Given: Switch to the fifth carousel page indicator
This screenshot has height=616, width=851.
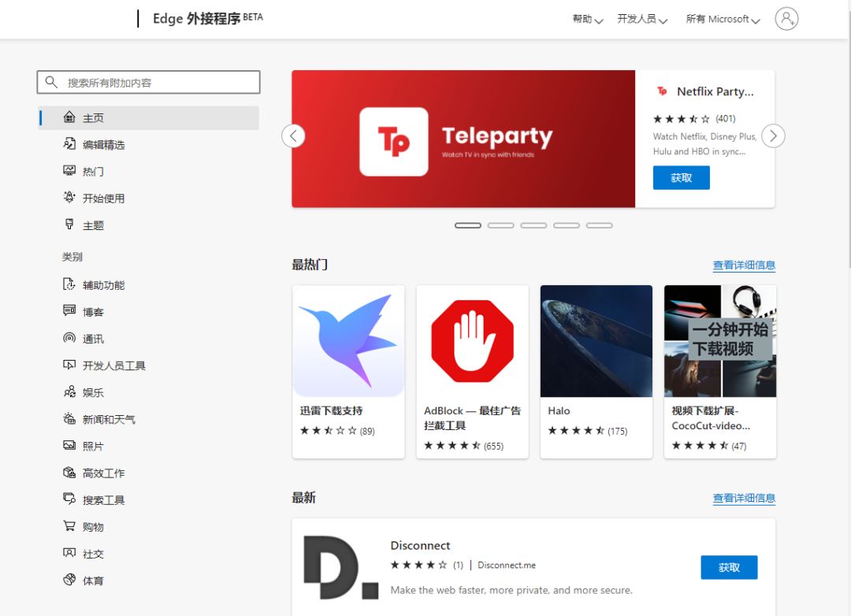Looking at the screenshot, I should tap(599, 225).
